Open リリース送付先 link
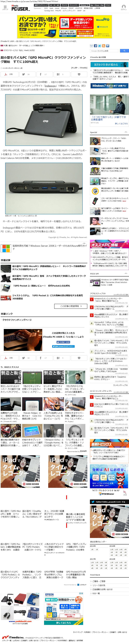The width and height of the screenshot is (129, 644). (x=99, y=585)
